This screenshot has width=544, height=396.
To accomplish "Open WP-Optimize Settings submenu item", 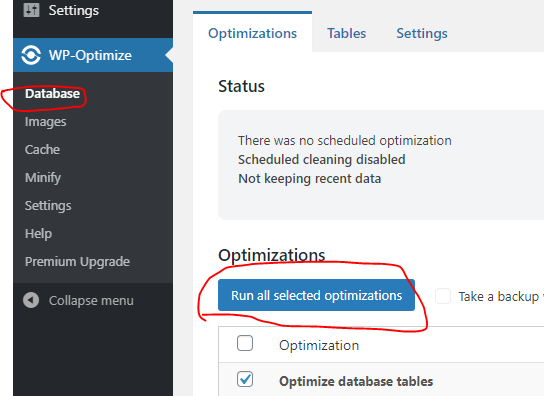I will [x=48, y=205].
